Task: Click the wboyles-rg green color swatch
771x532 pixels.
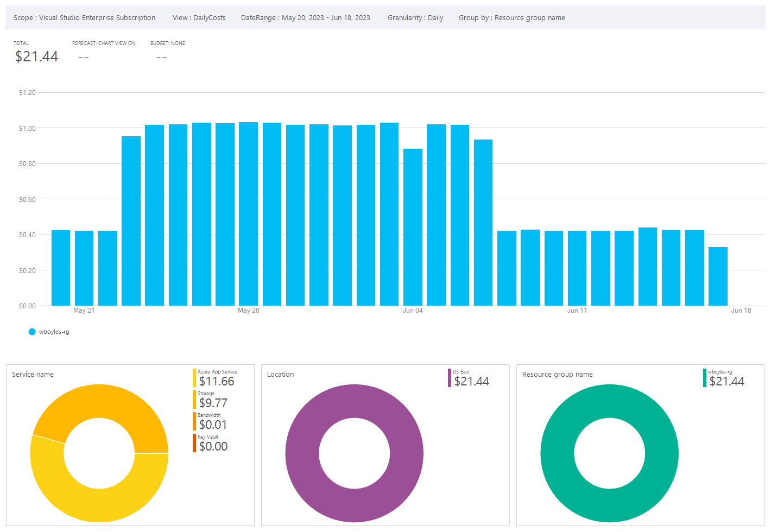Action: pos(705,378)
